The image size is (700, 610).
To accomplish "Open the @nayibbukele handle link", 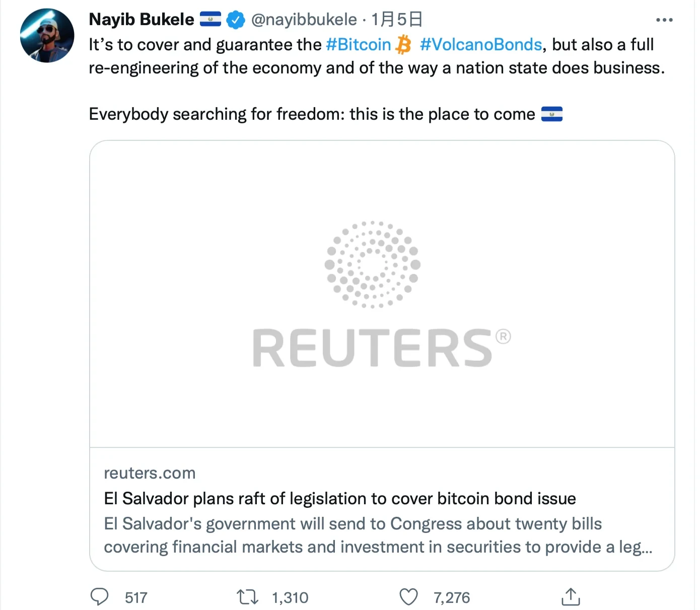I will pyautogui.click(x=304, y=20).
